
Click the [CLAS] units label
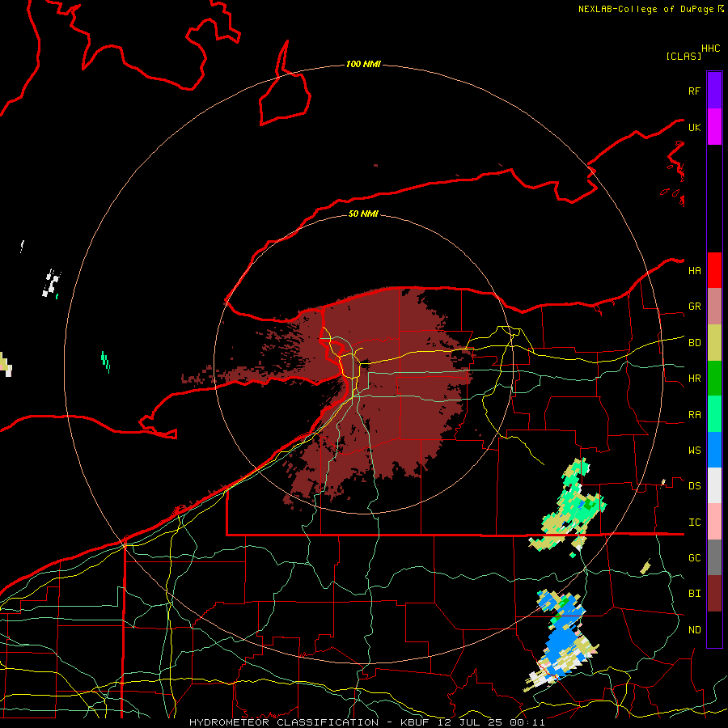pyautogui.click(x=684, y=57)
